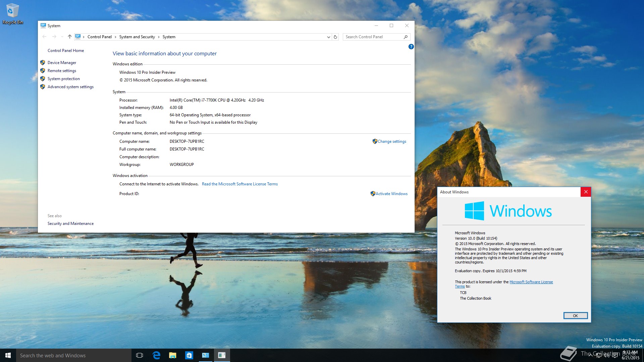This screenshot has height=362, width=644.
Task: Open the blue Help question mark
Action: tap(411, 47)
